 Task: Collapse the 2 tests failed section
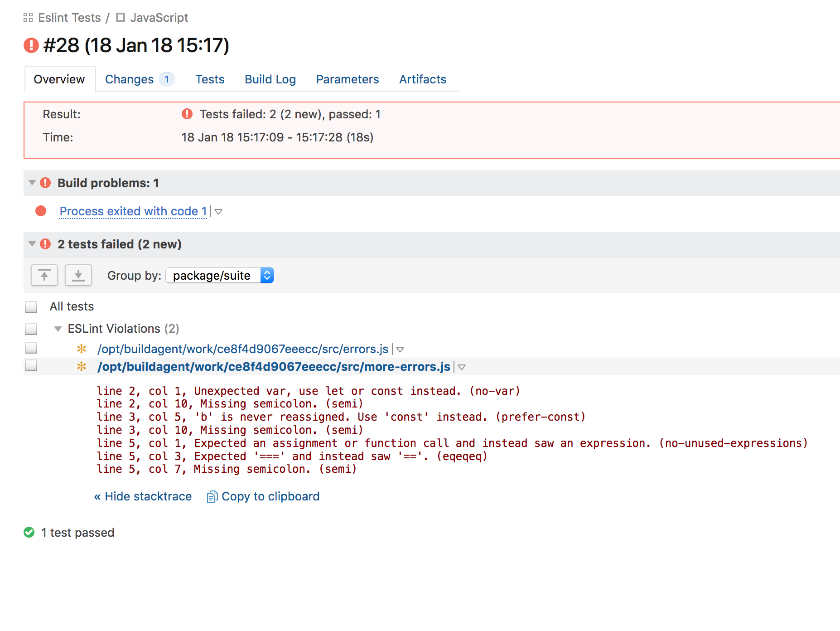pyautogui.click(x=32, y=244)
